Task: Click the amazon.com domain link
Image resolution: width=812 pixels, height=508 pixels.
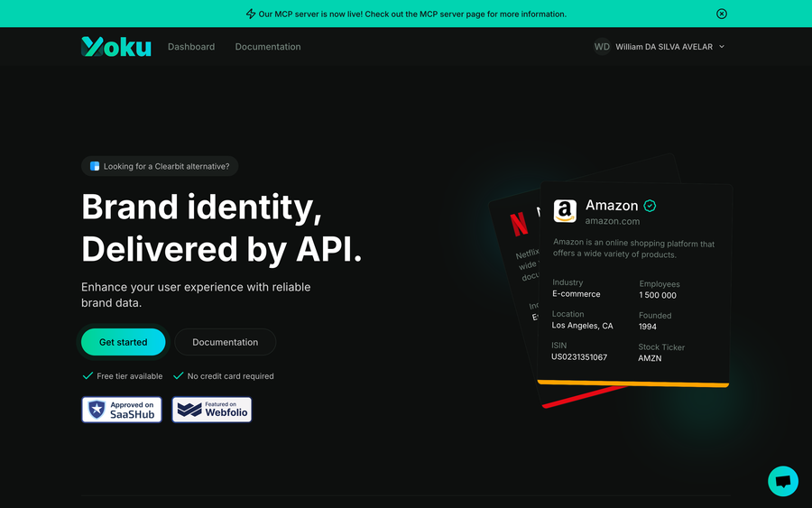Action: coord(613,221)
